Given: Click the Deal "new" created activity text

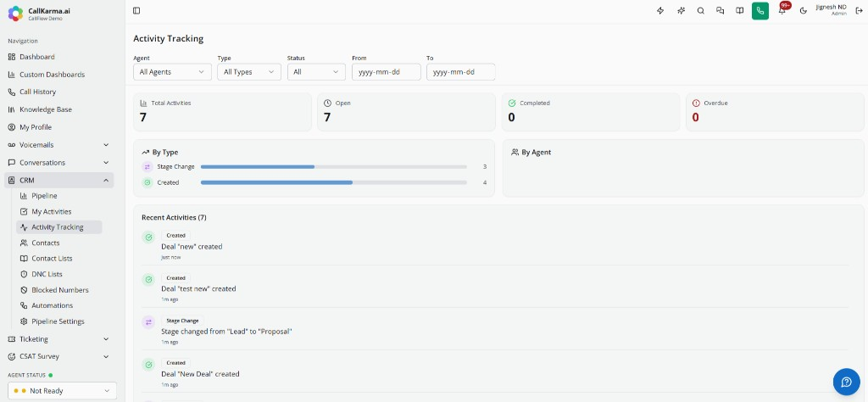Looking at the screenshot, I should (x=192, y=247).
